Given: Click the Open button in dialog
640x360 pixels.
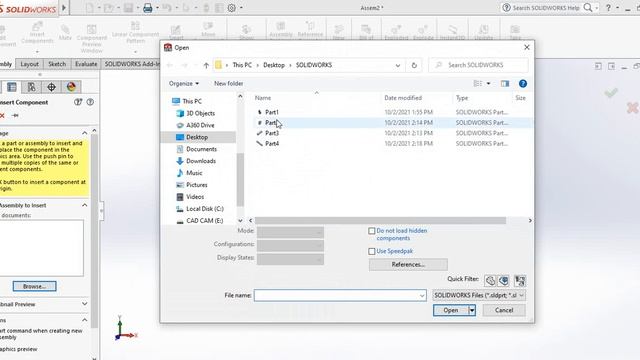Looking at the screenshot, I should click(x=451, y=310).
